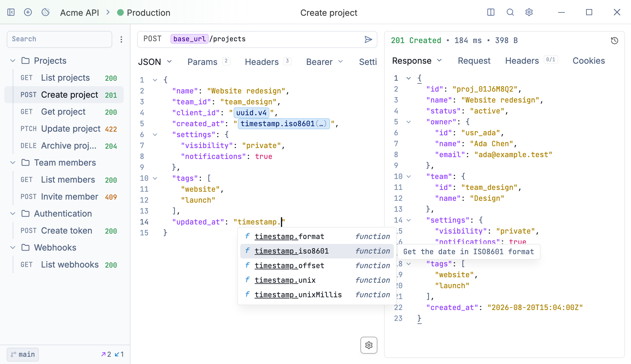Open response Headers tab showing 0/1

tap(531, 61)
